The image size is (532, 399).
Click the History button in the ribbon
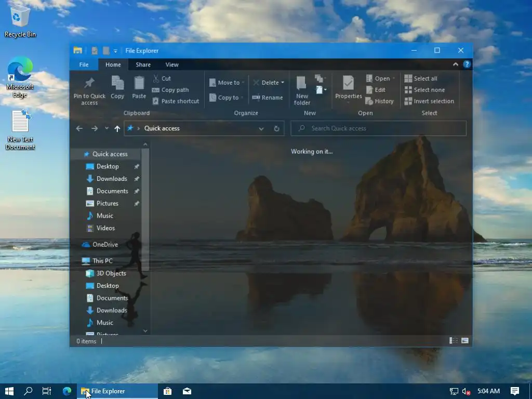[380, 101]
